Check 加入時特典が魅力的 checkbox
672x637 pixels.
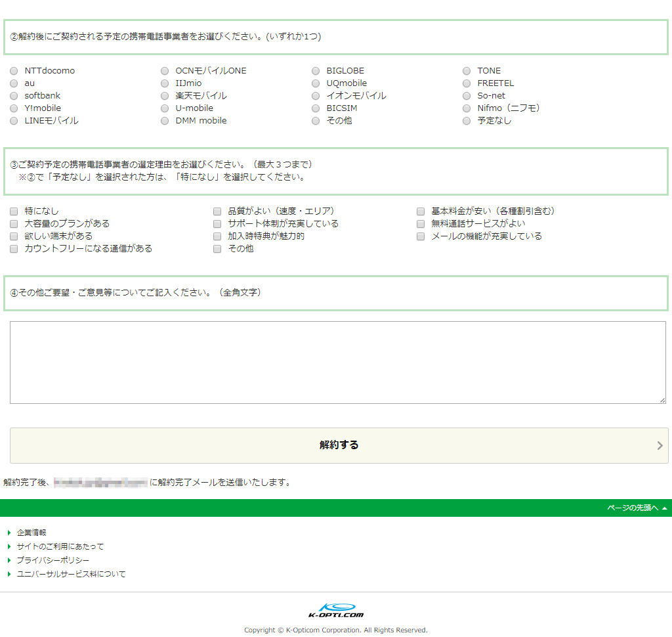click(x=217, y=236)
